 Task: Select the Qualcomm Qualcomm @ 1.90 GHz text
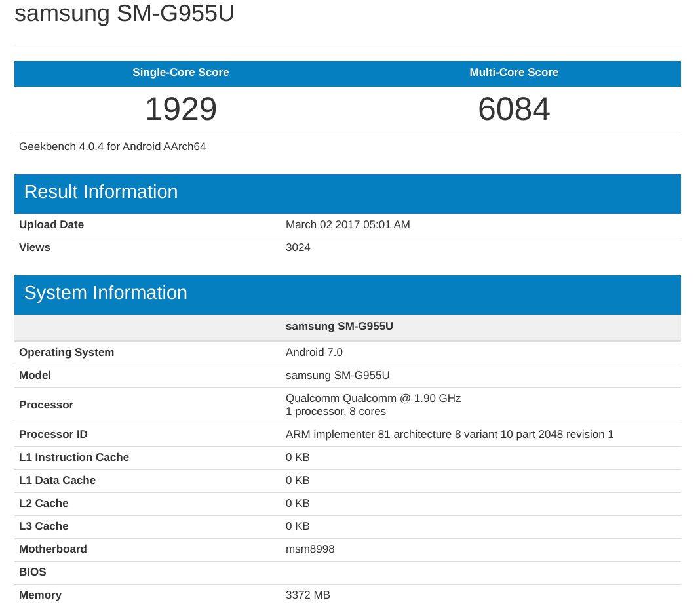[373, 398]
